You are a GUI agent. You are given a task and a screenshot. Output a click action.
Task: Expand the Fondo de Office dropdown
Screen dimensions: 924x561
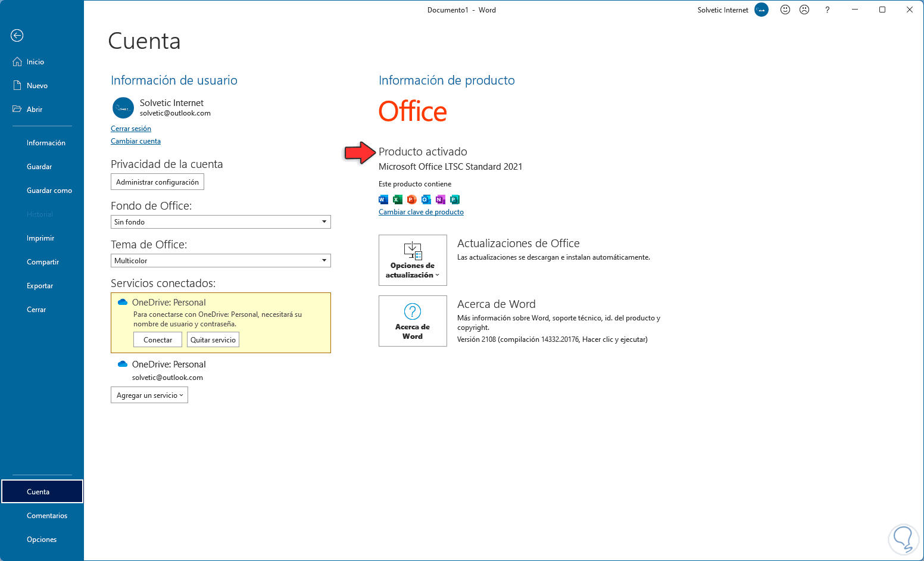click(221, 222)
